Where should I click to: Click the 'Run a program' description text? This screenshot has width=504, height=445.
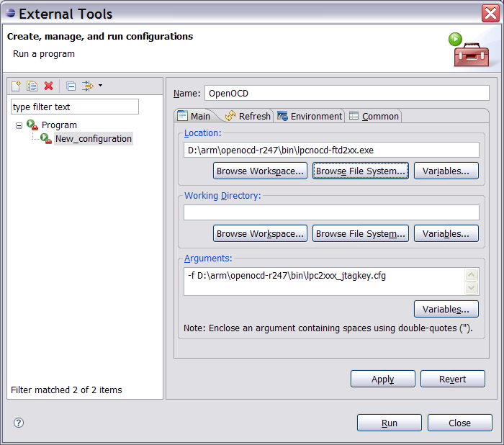44,54
